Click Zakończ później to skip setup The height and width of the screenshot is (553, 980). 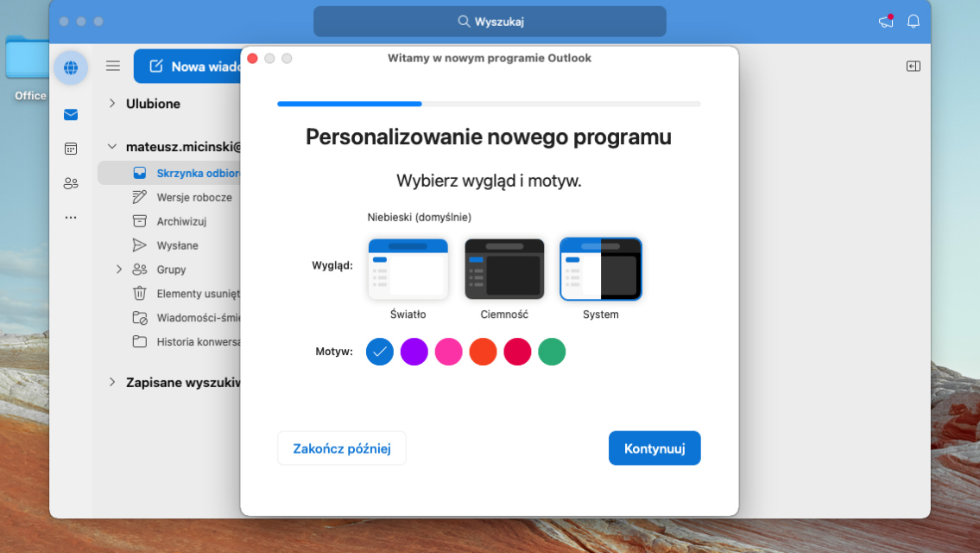pyautogui.click(x=342, y=448)
